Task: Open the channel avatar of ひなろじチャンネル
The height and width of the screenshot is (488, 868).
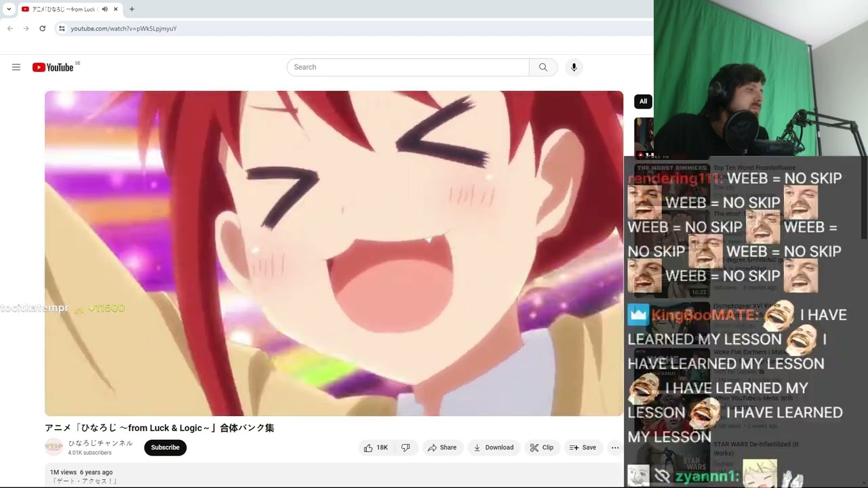Action: (x=54, y=447)
